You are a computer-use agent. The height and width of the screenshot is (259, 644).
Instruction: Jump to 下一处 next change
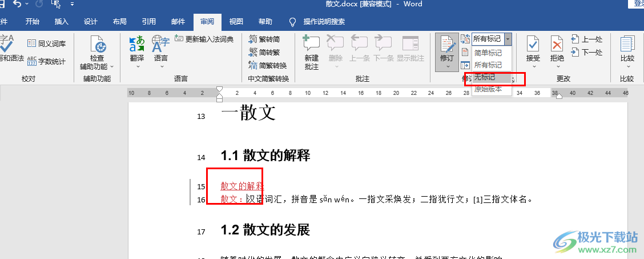(587, 52)
